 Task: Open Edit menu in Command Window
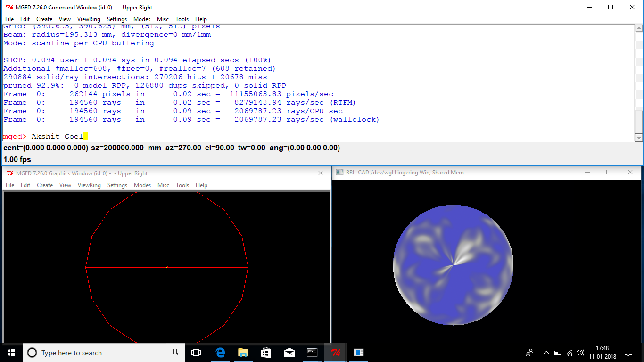[x=25, y=19]
